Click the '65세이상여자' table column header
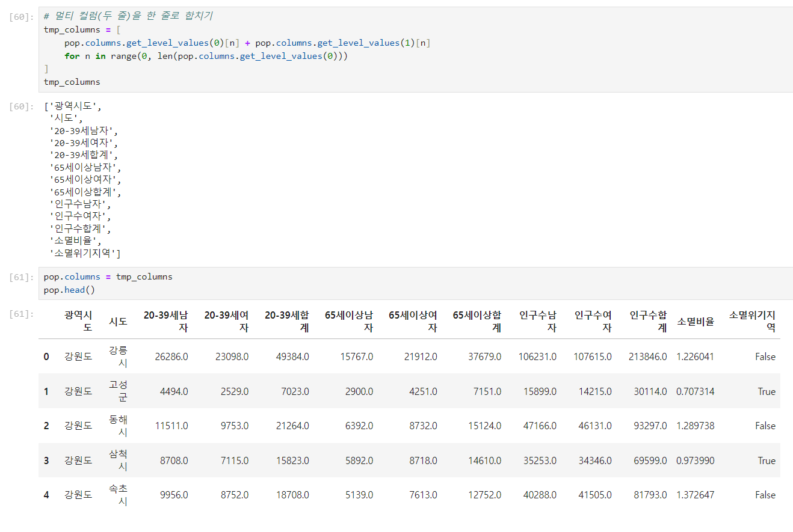This screenshot has width=793, height=532. point(413,322)
